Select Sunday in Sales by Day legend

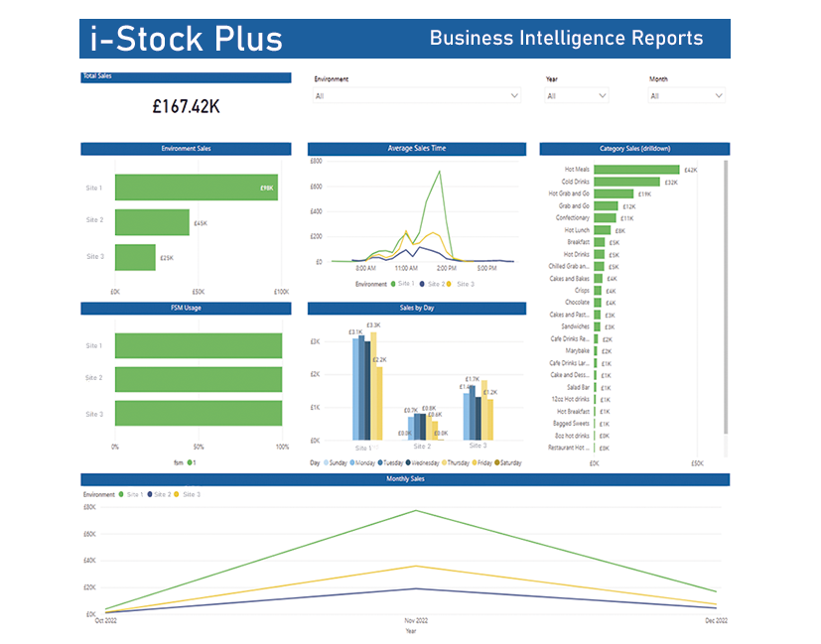coord(336,463)
